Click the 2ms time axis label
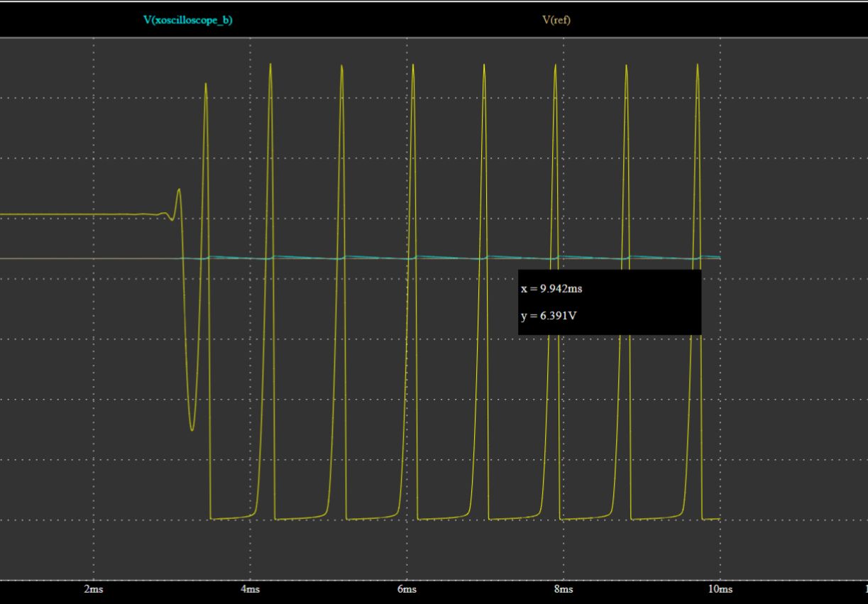The width and height of the screenshot is (868, 604). click(93, 589)
